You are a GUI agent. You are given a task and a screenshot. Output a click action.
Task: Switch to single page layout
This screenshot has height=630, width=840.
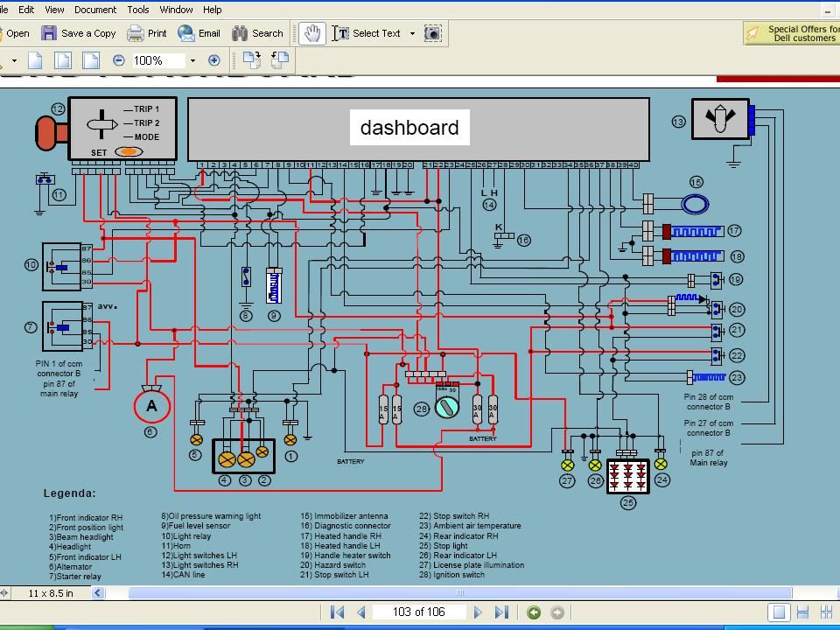[779, 612]
